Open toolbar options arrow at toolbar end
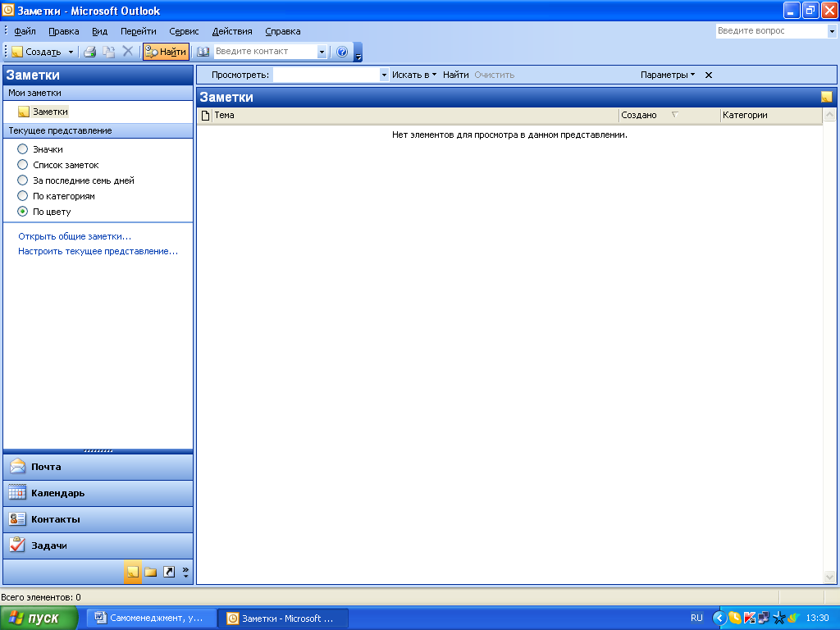840x630 pixels. coord(358,52)
